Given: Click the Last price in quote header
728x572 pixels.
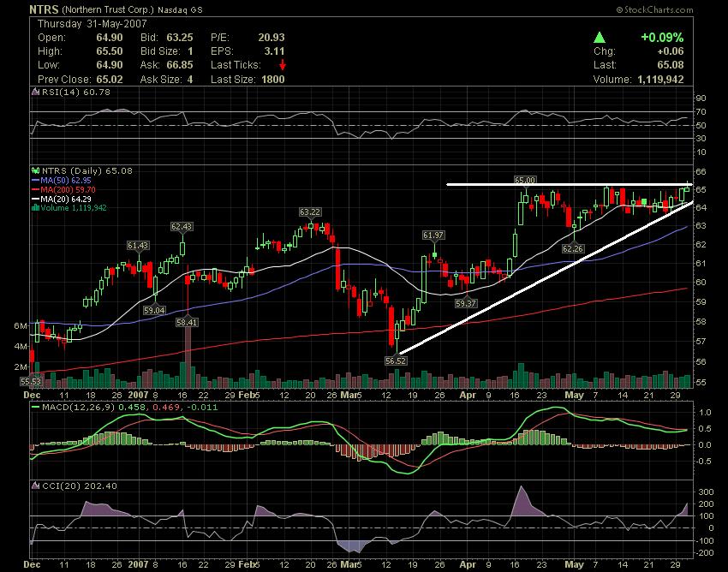Looking at the screenshot, I should pos(671,65).
